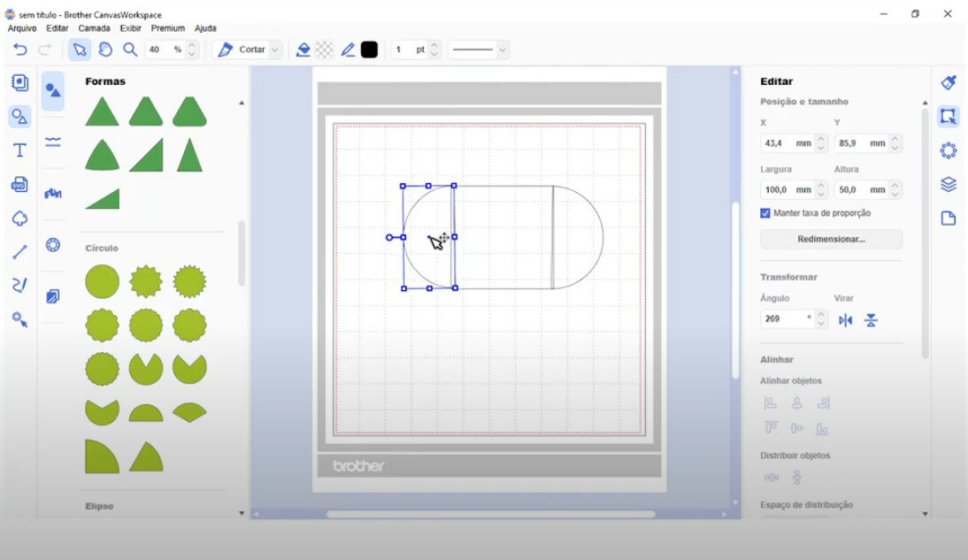Viewport: 968px width, 560px height.
Task: Open the Text tool in left sidebar
Action: pos(19,150)
